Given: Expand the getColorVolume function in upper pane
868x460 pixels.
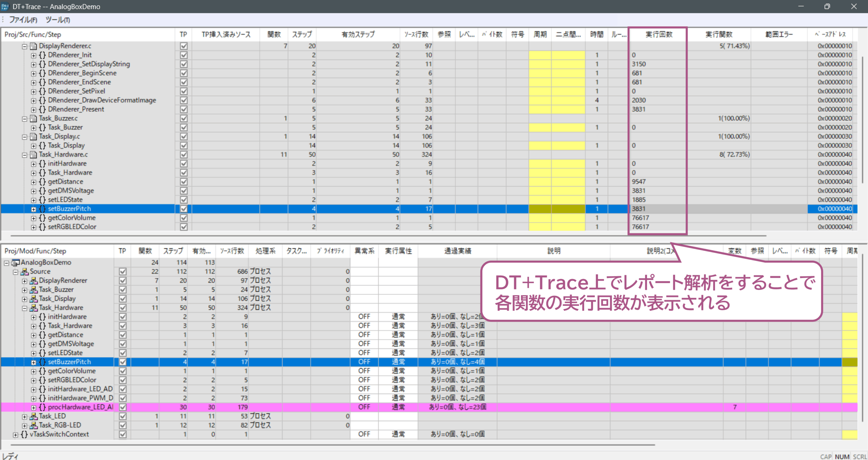Looking at the screenshot, I should click(x=34, y=218).
